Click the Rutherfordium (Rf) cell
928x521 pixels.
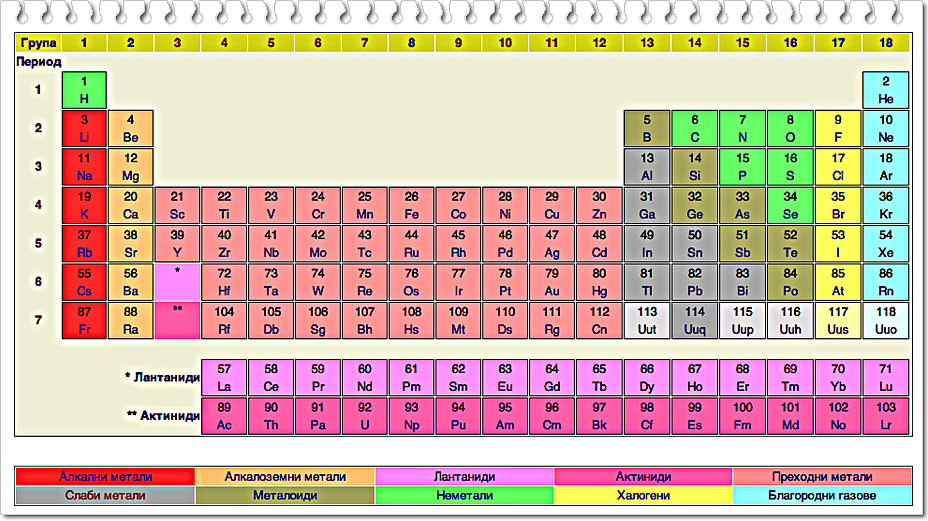[x=224, y=321]
